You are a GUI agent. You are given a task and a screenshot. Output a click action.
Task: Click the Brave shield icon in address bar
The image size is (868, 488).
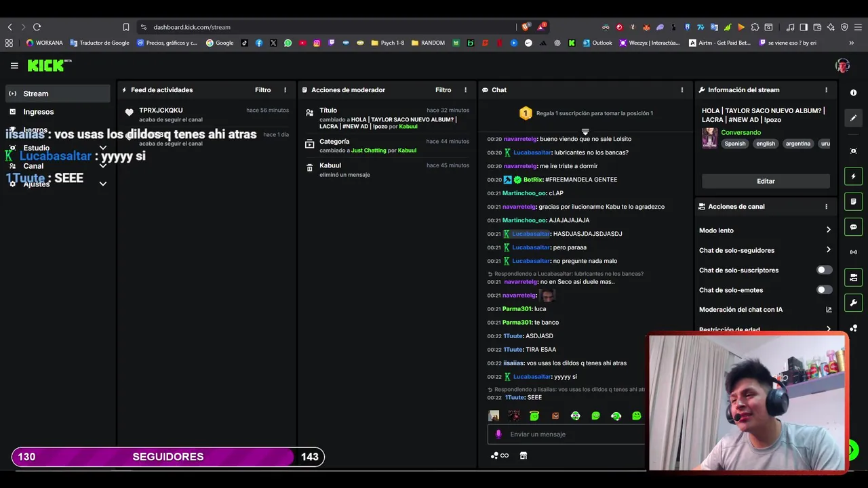pos(526,27)
